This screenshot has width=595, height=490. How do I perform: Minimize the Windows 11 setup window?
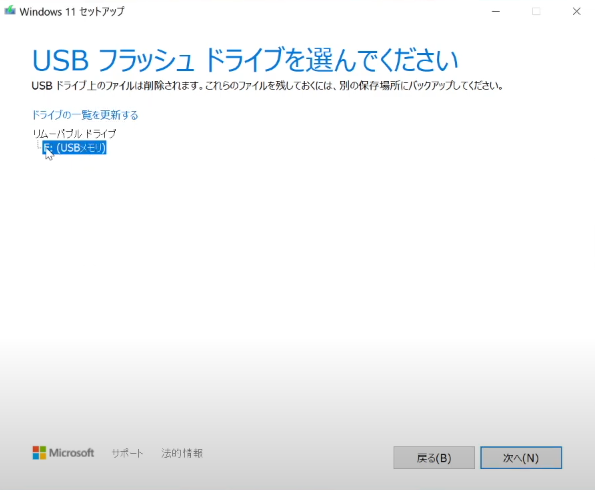496,11
